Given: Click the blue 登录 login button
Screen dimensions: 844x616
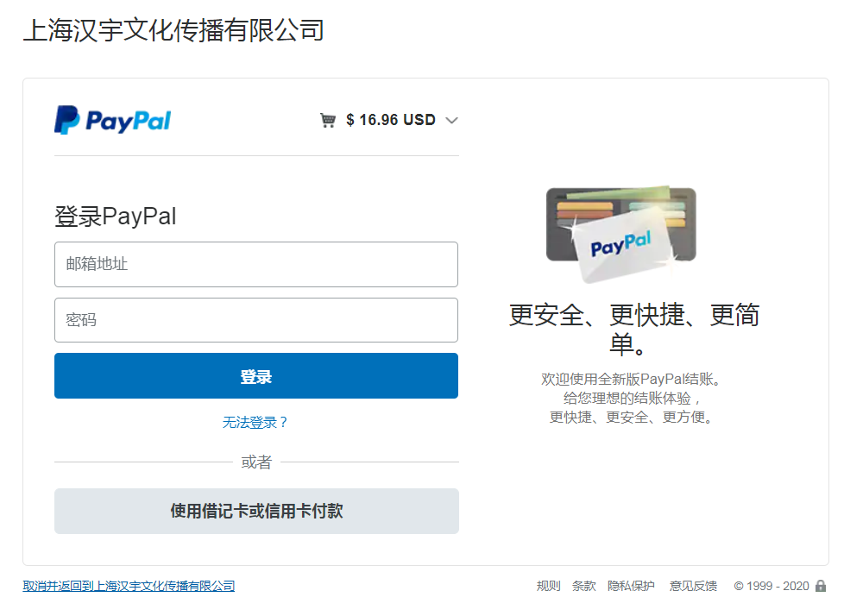Looking at the screenshot, I should (x=256, y=376).
